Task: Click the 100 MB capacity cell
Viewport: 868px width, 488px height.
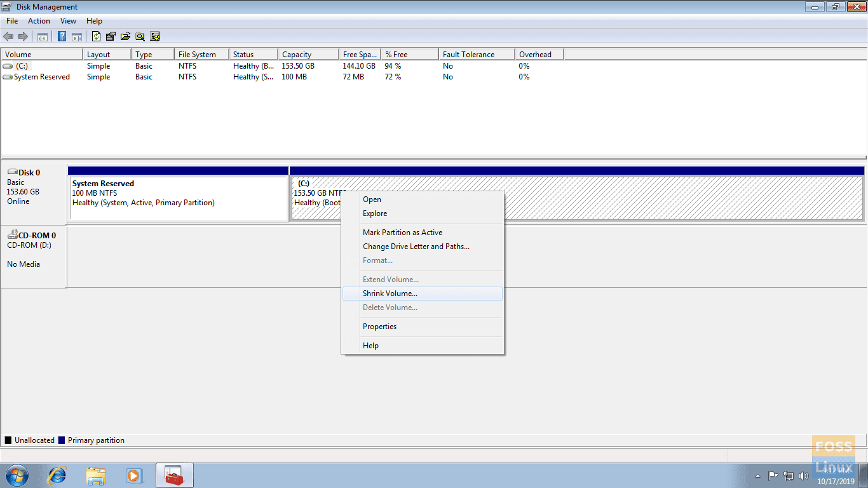Action: (x=294, y=77)
